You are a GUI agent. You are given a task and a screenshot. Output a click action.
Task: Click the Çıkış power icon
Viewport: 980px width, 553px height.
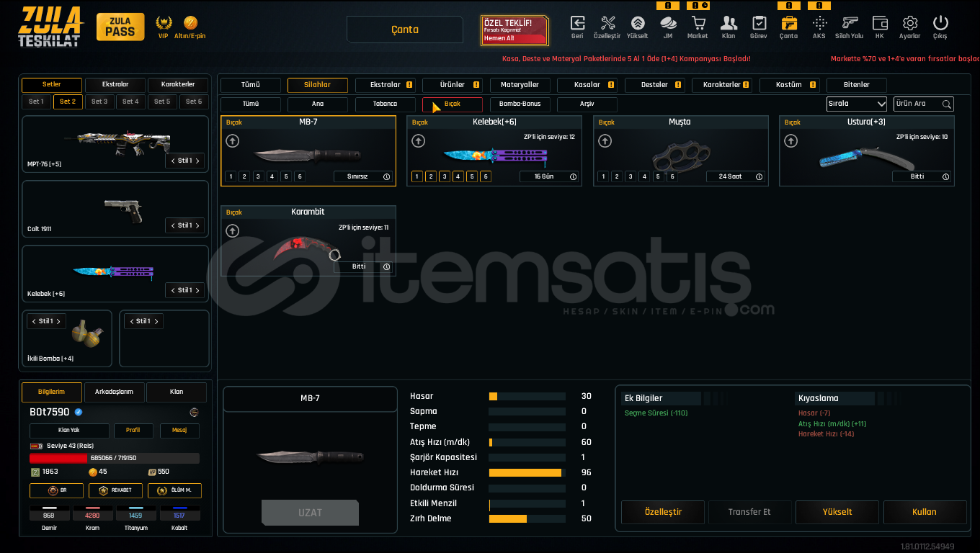click(x=940, y=23)
